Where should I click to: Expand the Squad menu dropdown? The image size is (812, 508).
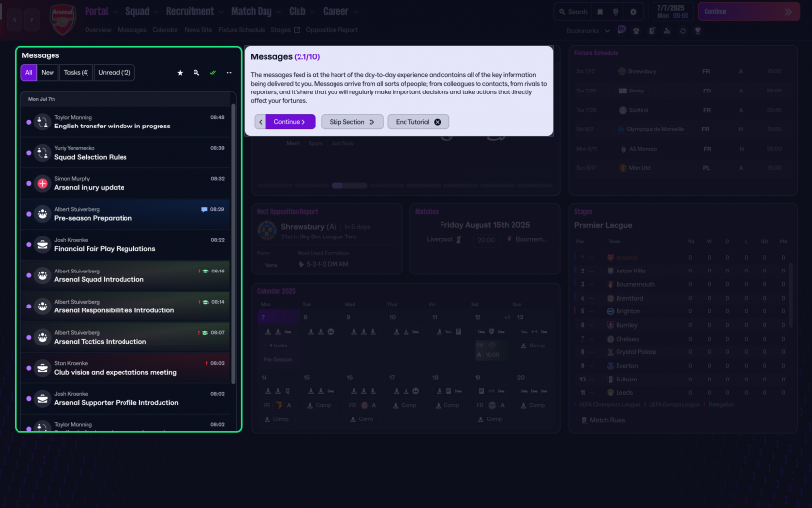tap(142, 12)
